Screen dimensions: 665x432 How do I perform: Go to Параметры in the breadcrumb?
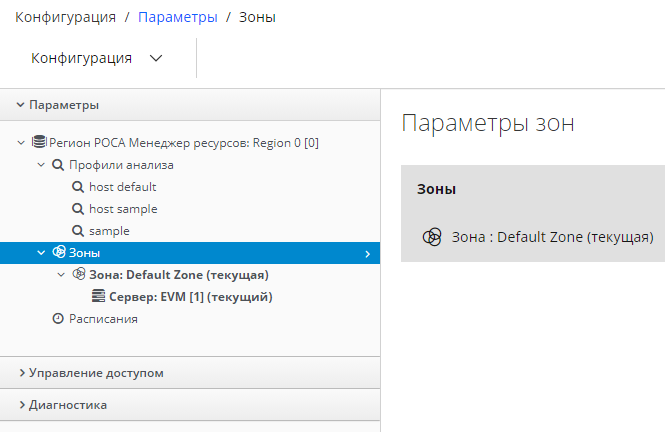tap(178, 17)
